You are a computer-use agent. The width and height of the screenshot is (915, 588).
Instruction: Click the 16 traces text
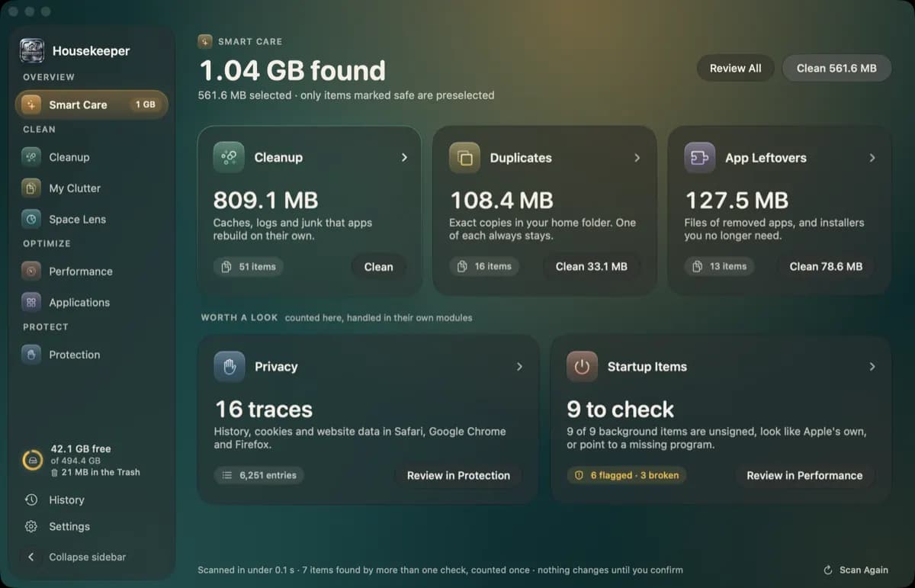[264, 409]
